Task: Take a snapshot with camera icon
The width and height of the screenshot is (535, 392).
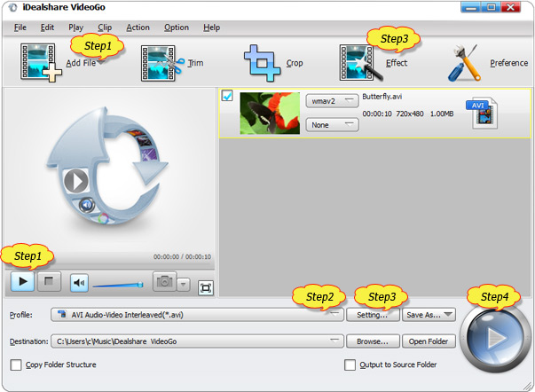Action: pos(164,281)
